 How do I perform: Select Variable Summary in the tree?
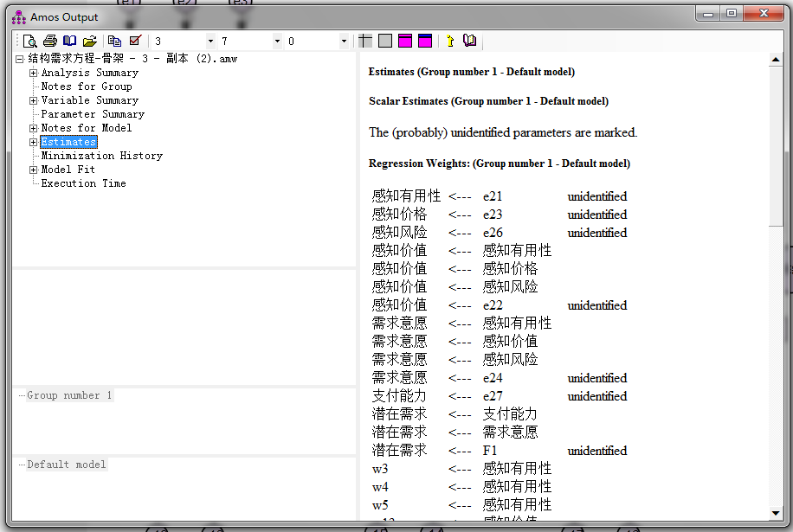coord(89,100)
